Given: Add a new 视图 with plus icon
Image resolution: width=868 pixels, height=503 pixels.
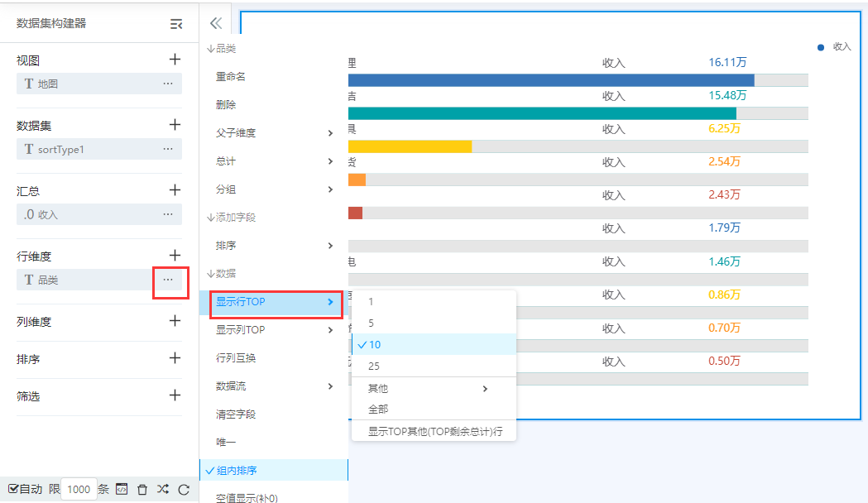Looking at the screenshot, I should (x=175, y=60).
